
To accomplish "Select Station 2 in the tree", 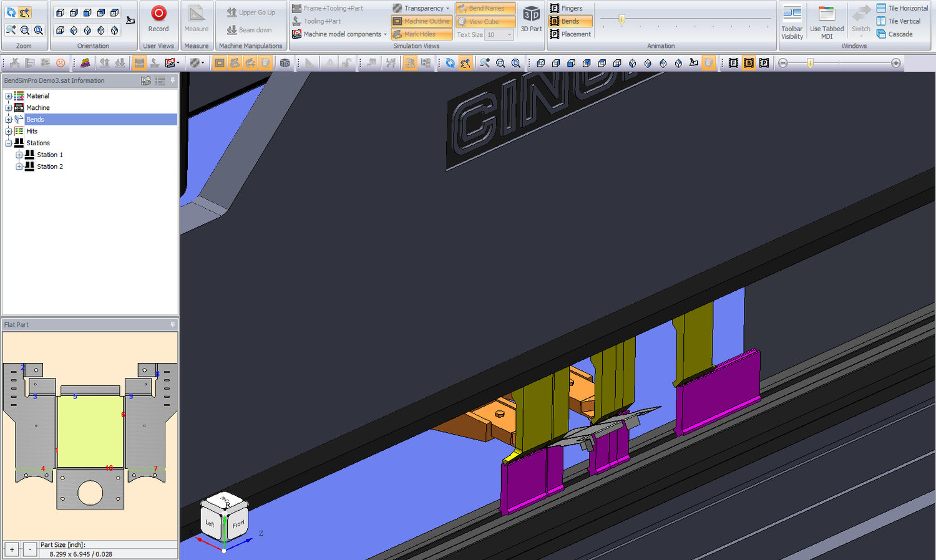I will pos(50,166).
